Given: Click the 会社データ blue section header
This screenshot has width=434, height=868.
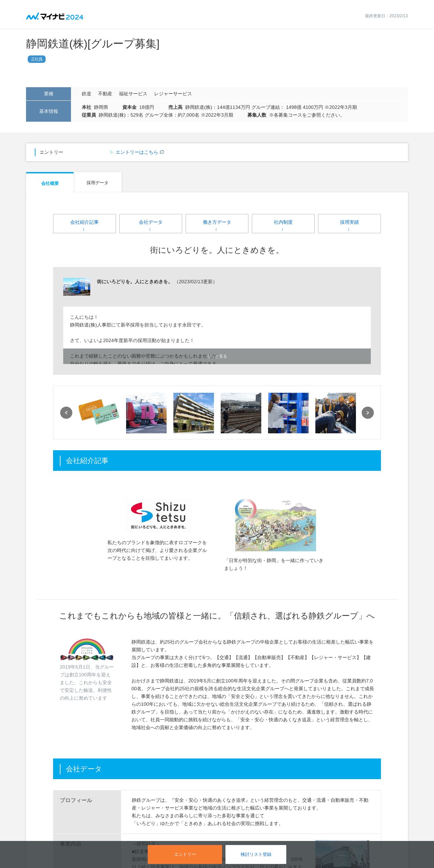Looking at the screenshot, I should pyautogui.click(x=217, y=769).
